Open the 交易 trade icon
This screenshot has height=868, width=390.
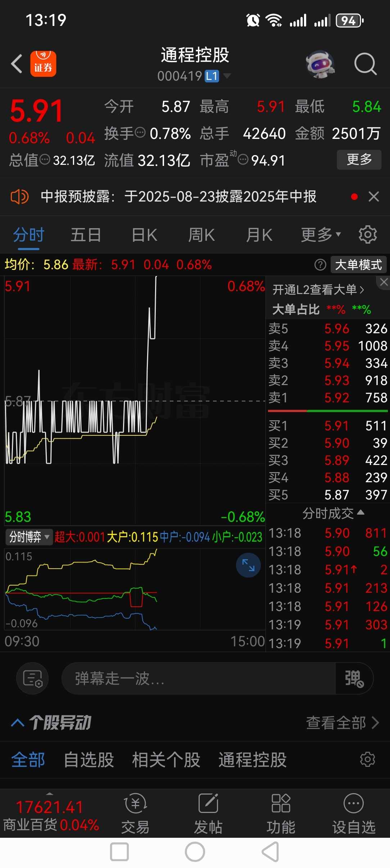tap(135, 814)
